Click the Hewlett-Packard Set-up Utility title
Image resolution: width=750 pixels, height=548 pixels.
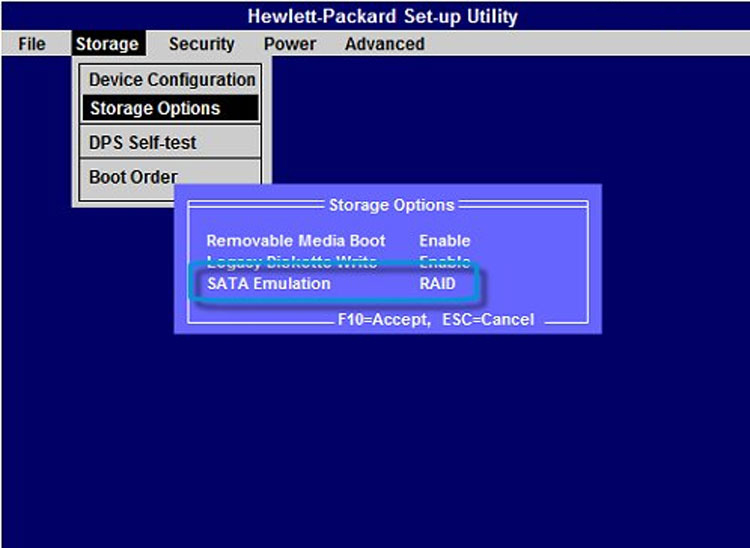click(383, 17)
